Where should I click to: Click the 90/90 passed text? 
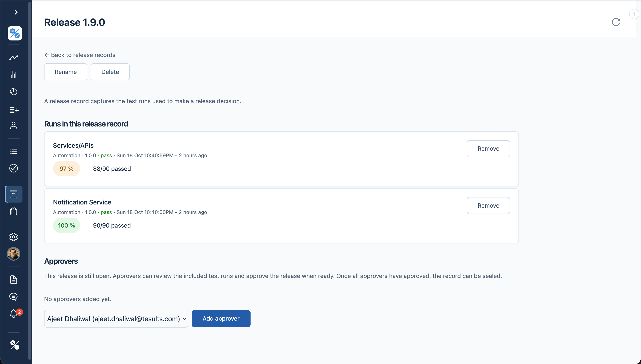pos(112,225)
